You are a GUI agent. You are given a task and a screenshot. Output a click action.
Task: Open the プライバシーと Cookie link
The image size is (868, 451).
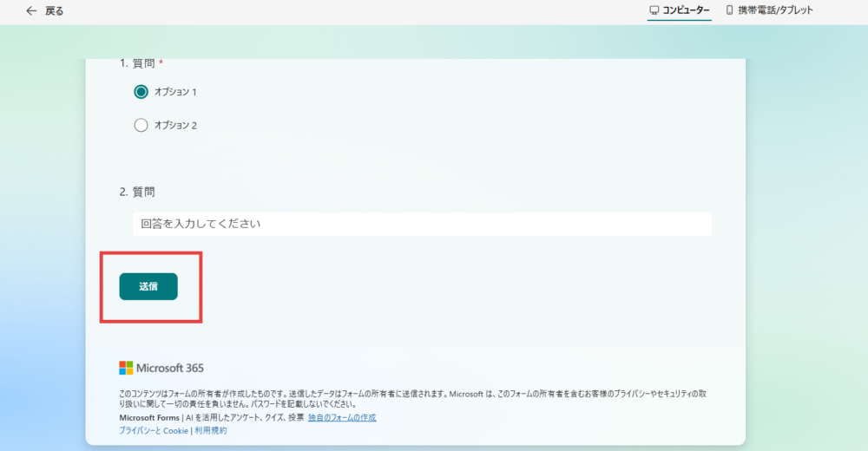pos(154,430)
